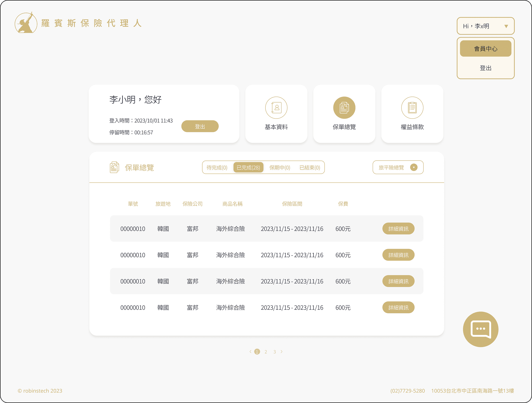Switch to the 已完成(28) tab
This screenshot has width=532, height=403.
click(x=248, y=167)
